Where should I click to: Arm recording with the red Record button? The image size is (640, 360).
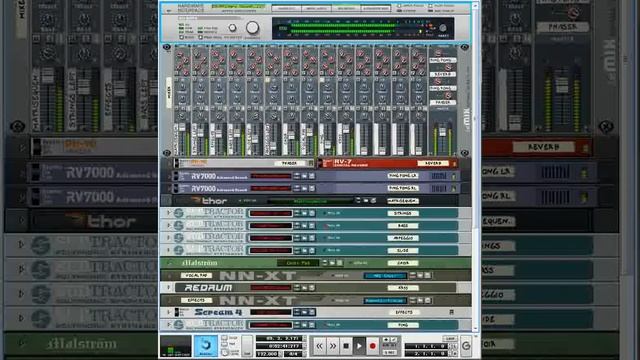[x=372, y=346]
